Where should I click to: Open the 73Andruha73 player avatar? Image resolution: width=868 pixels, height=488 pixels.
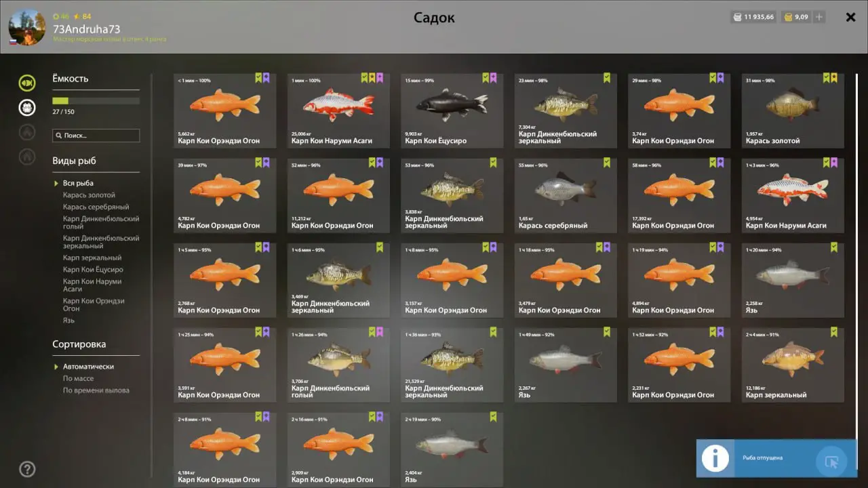pos(27,27)
